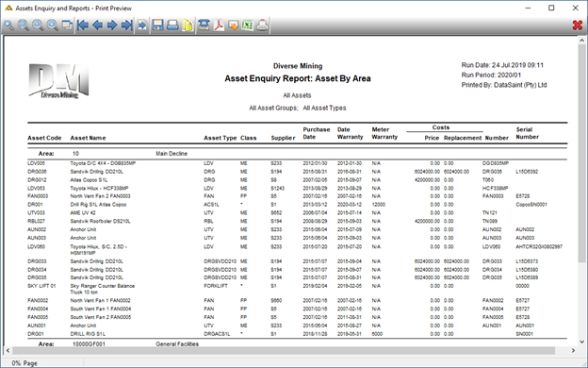Close print preview with red X icon

click(578, 25)
